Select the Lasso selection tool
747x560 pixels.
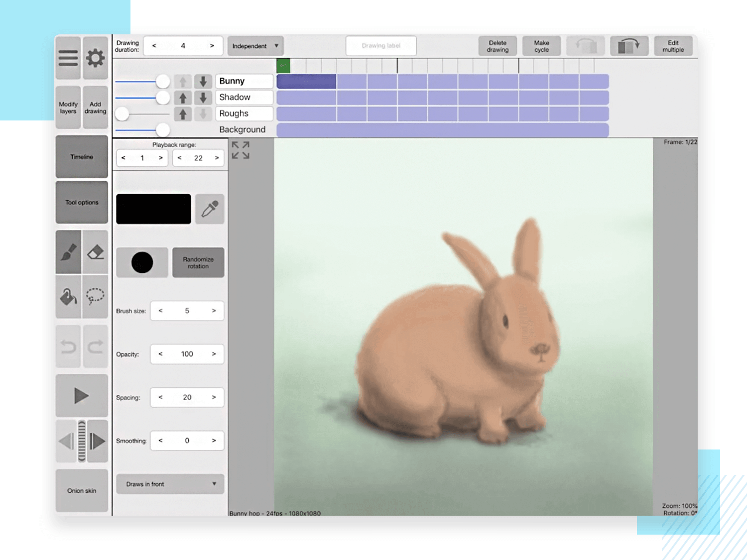95,297
